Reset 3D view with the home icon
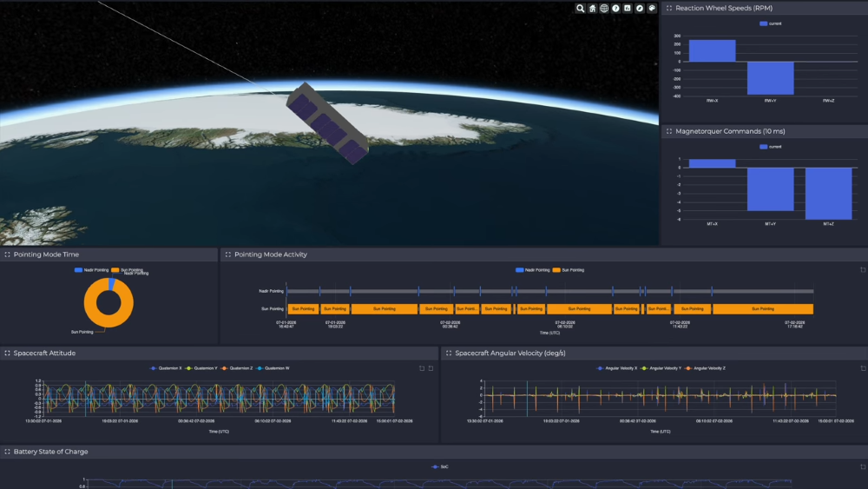 click(x=592, y=9)
